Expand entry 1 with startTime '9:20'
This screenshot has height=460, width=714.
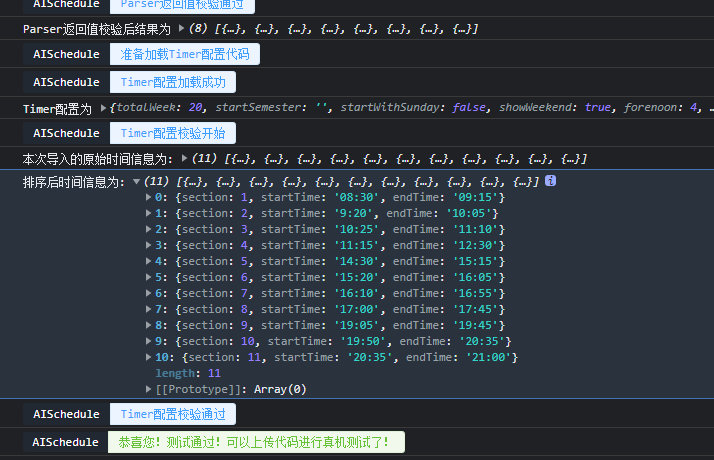(149, 214)
